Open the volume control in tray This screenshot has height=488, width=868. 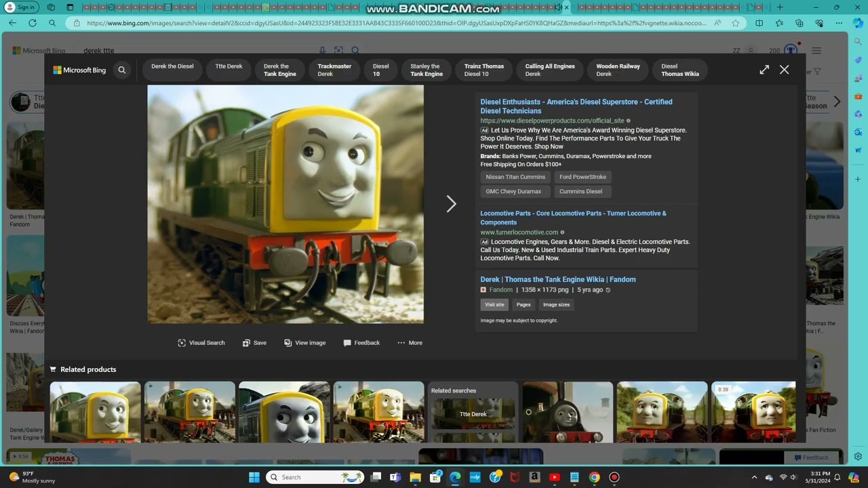pyautogui.click(x=794, y=477)
